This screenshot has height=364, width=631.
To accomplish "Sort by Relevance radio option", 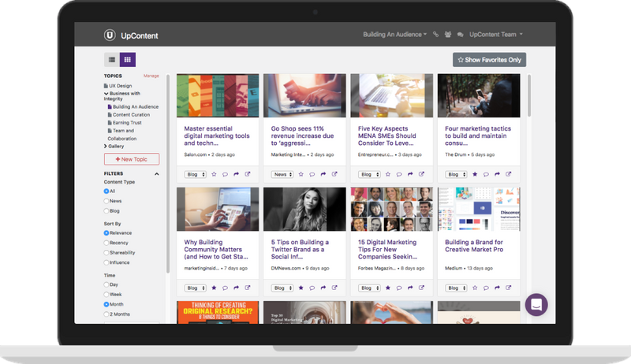I will (106, 233).
